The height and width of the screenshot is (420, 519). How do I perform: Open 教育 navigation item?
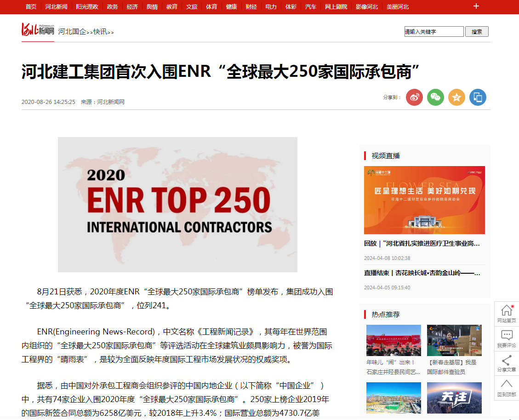(x=172, y=6)
